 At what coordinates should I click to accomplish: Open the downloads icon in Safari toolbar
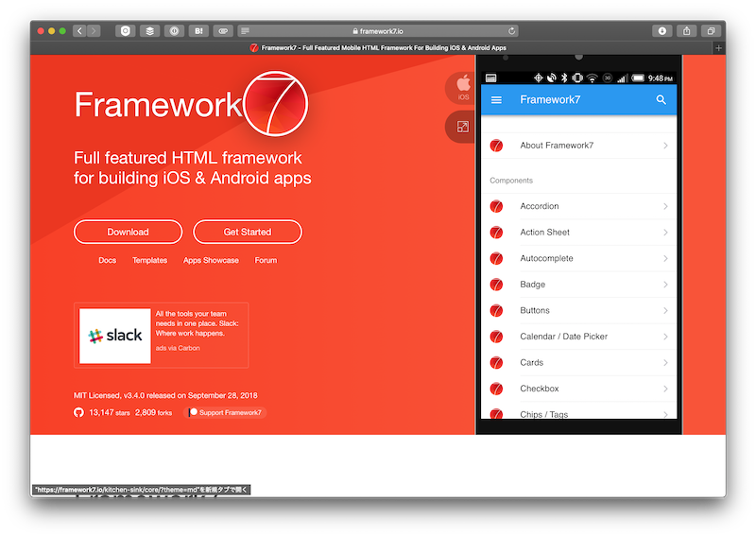tap(662, 31)
